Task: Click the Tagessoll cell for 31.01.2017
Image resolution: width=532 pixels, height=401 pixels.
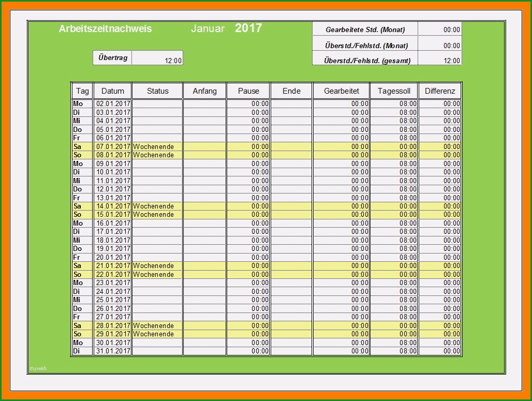Action: pos(394,351)
